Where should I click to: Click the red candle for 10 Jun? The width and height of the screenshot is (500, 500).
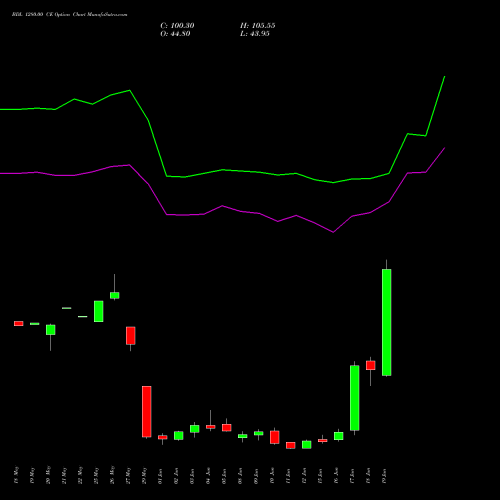[x=275, y=437]
